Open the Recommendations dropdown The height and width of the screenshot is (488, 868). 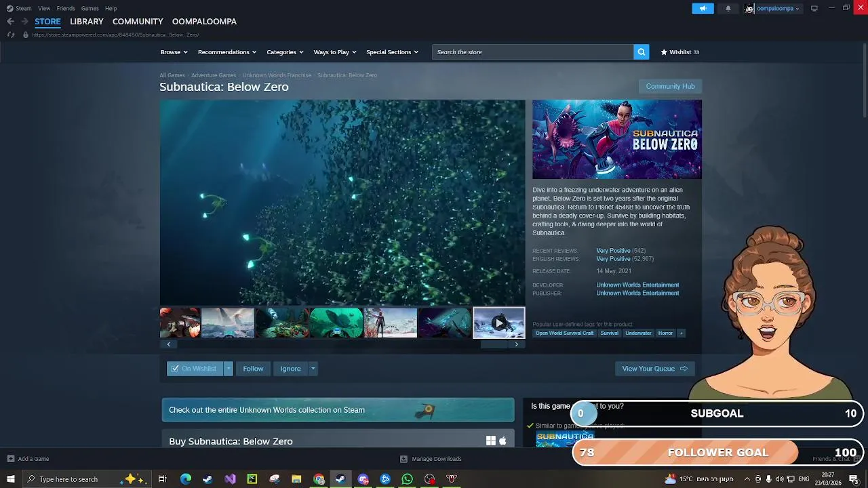click(227, 52)
